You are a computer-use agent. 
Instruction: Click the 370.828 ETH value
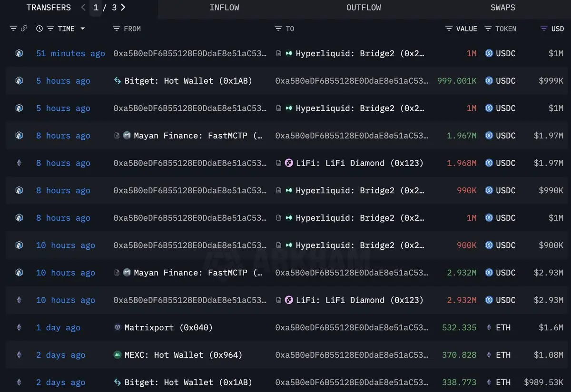coord(459,355)
